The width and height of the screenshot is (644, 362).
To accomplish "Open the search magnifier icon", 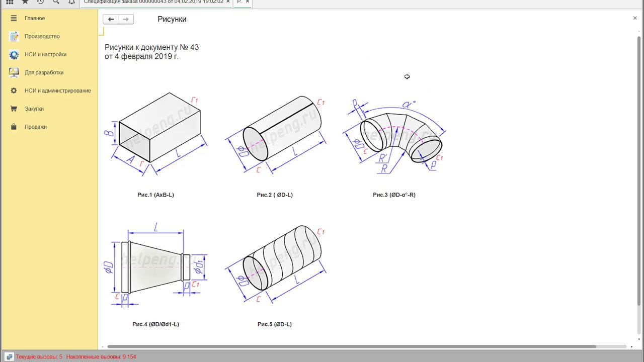I will click(56, 2).
